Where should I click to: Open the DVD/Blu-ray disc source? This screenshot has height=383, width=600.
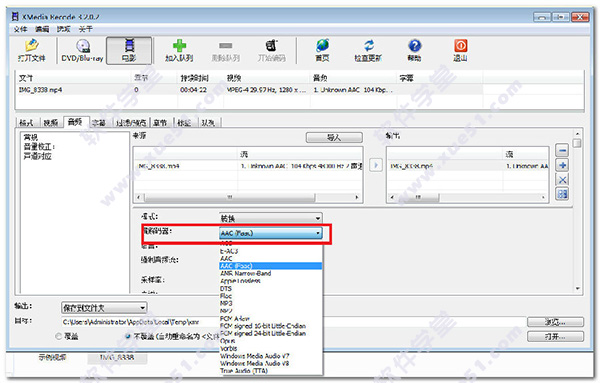[x=83, y=50]
